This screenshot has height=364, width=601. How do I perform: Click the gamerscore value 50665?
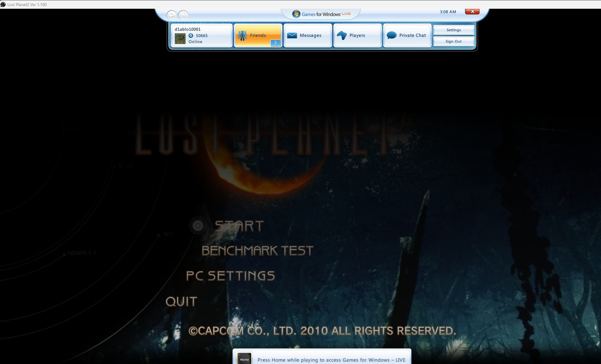pyautogui.click(x=202, y=36)
